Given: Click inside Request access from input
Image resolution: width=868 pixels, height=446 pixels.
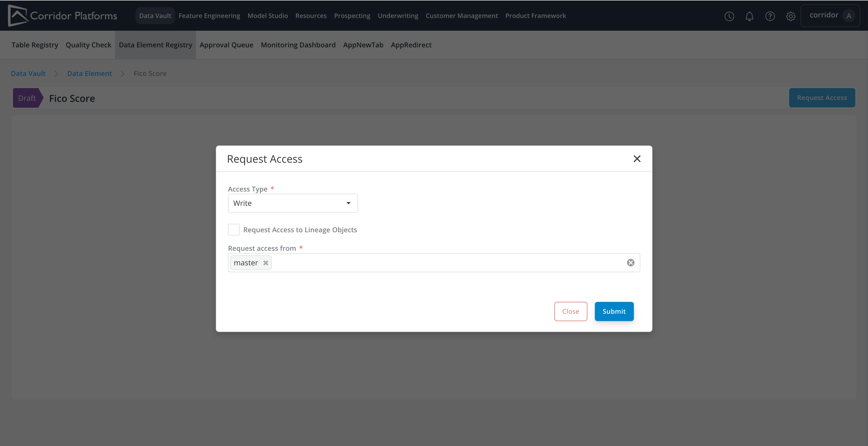Looking at the screenshot, I should pos(438,263).
